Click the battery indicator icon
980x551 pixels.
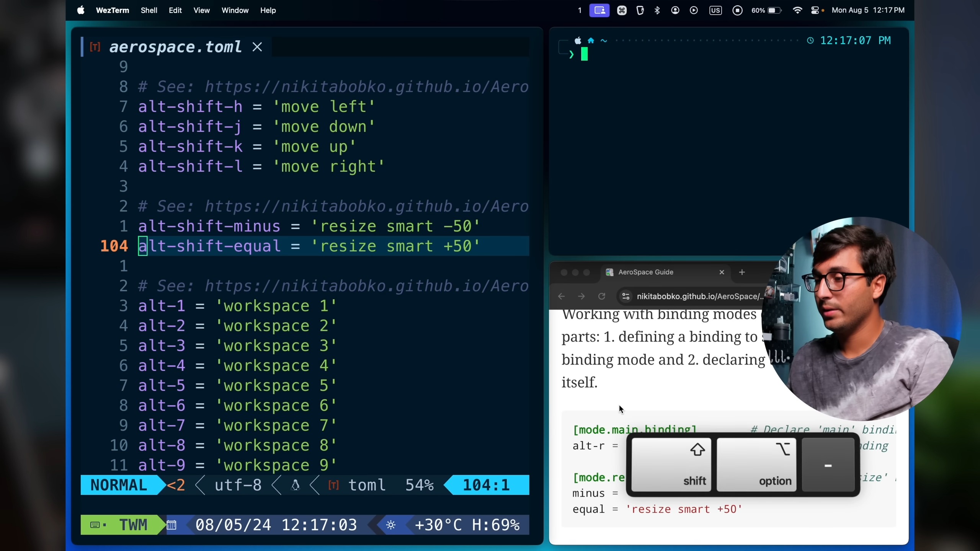tap(774, 10)
